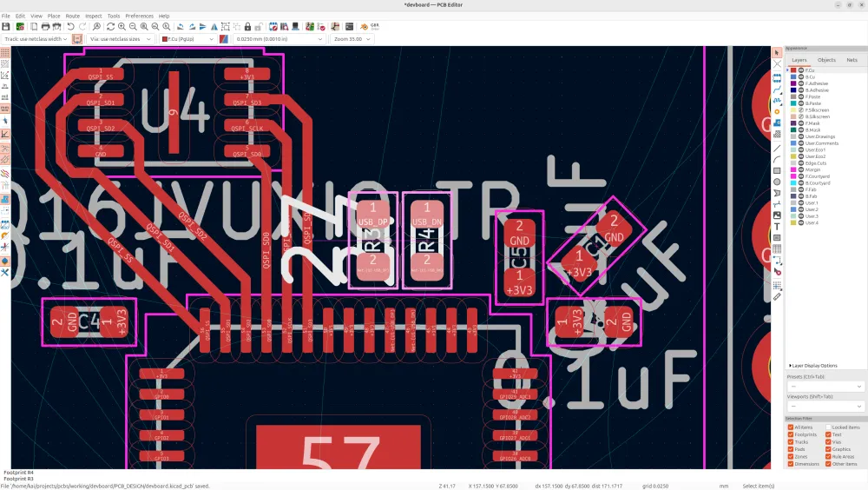868x490 pixels.
Task: Select the arrow selection tool
Action: [777, 53]
